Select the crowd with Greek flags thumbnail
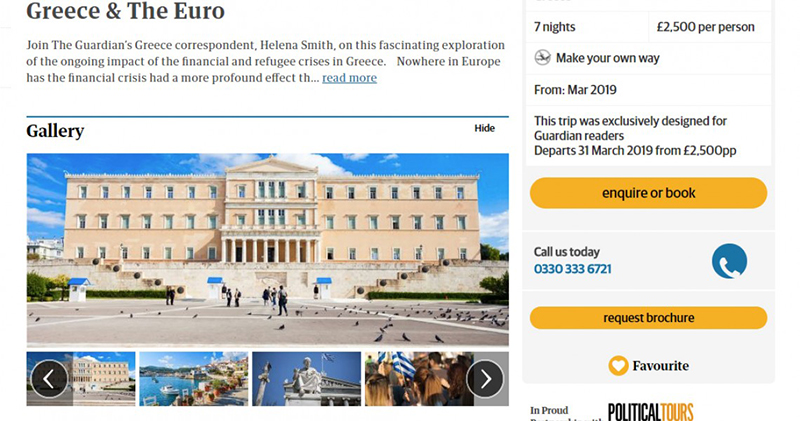The height and width of the screenshot is (421, 800). tap(419, 379)
